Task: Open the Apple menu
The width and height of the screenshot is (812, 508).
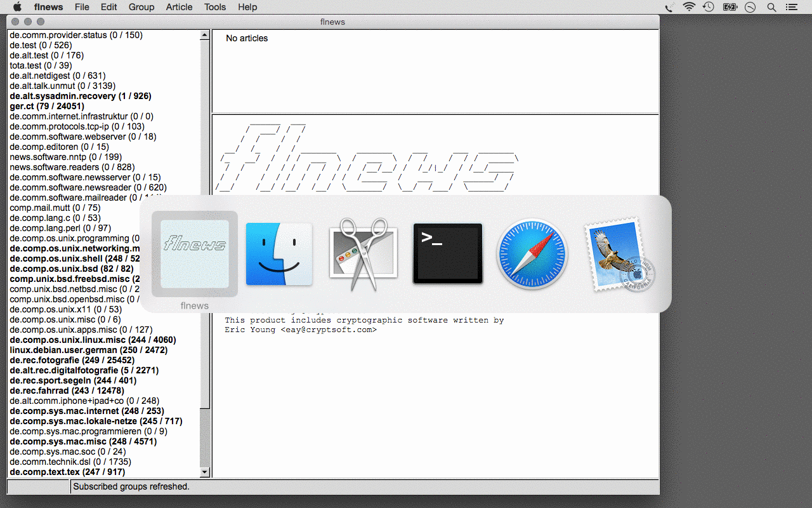Action: (x=17, y=7)
